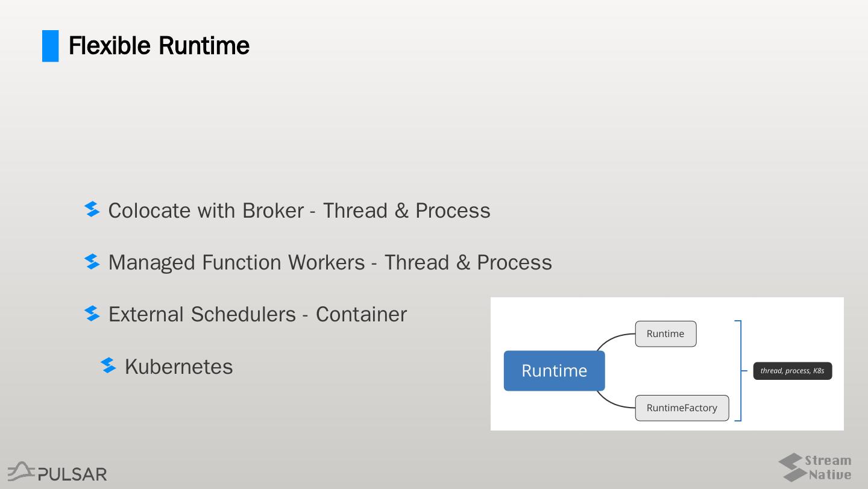Click the bullet icon before "External Schedulers"
The image size is (868, 489).
[92, 314]
